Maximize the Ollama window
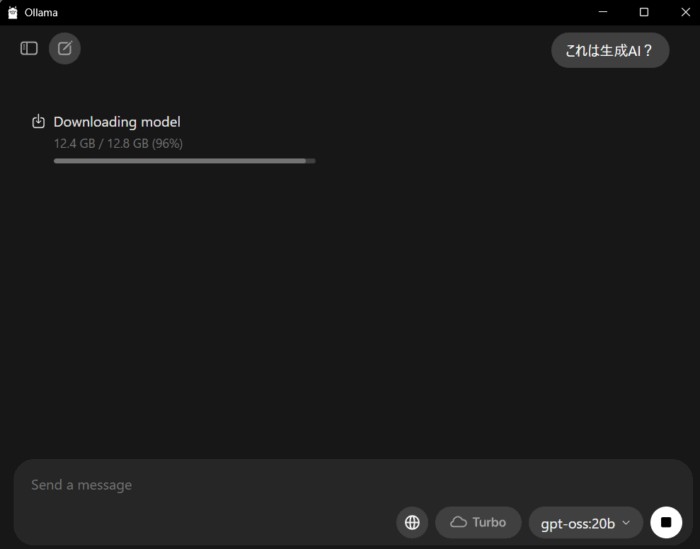This screenshot has width=700, height=549. pos(644,12)
